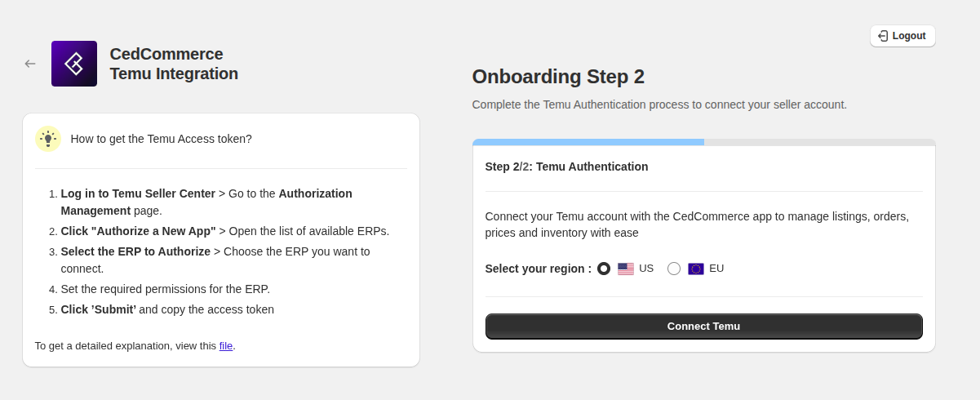Viewport: 980px width, 400px height.
Task: Click the logout door icon
Action: (x=883, y=36)
